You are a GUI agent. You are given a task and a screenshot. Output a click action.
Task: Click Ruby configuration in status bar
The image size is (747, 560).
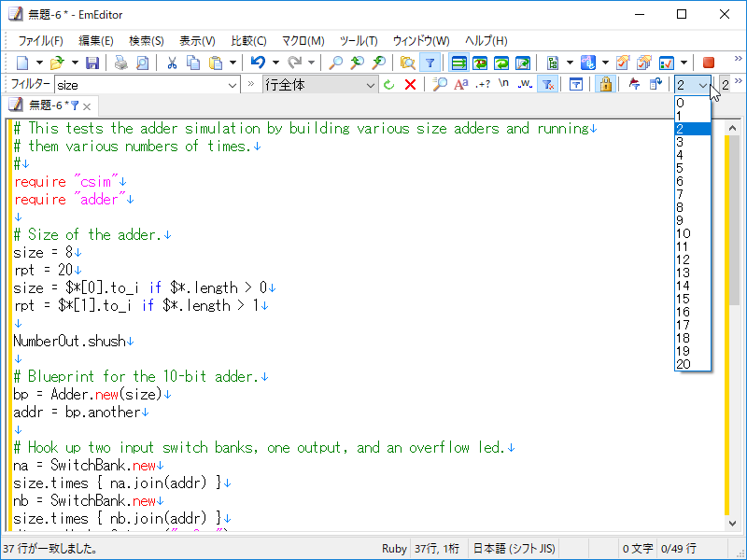point(394,549)
